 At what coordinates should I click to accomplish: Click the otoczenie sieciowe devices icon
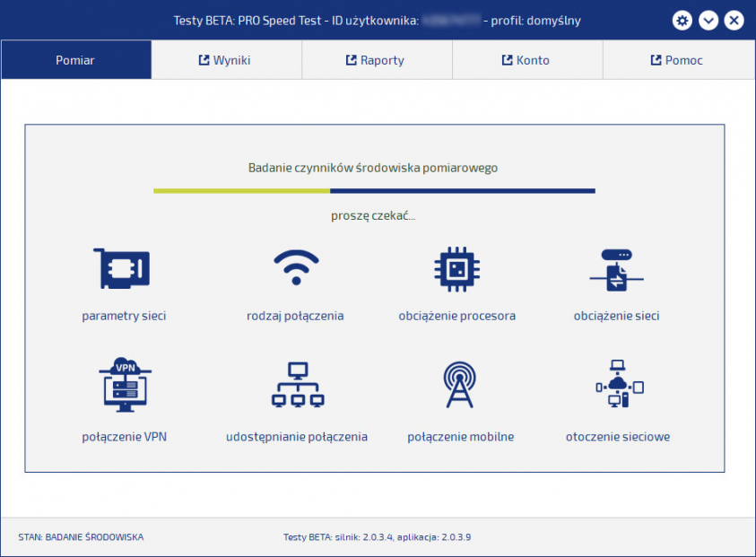pos(617,386)
